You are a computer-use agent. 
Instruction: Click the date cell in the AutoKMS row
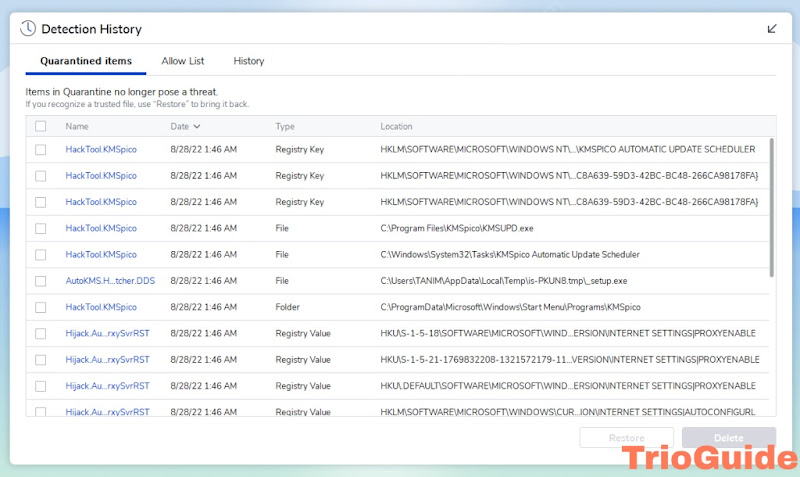tap(204, 281)
